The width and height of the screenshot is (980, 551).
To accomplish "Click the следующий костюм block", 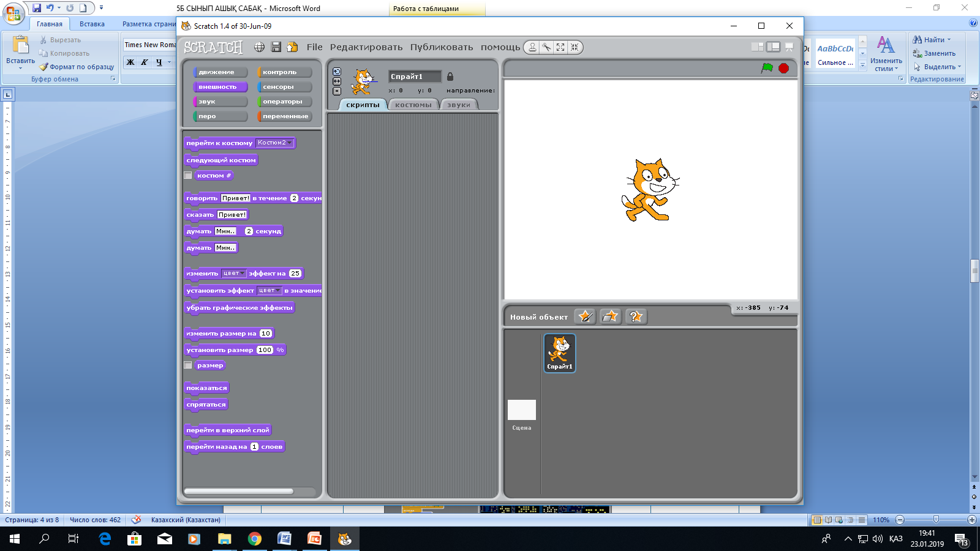I will (x=221, y=160).
